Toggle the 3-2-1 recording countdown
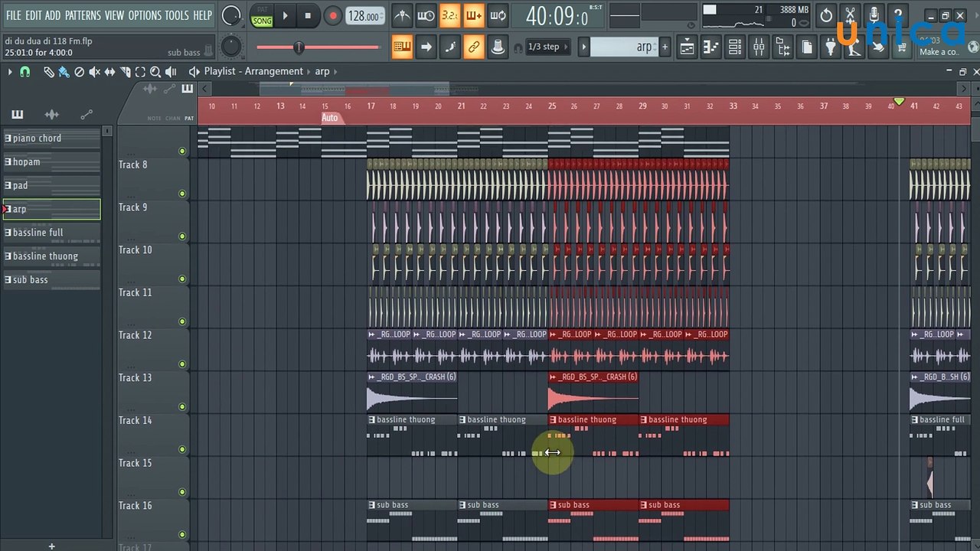980x551 pixels. [x=449, y=15]
